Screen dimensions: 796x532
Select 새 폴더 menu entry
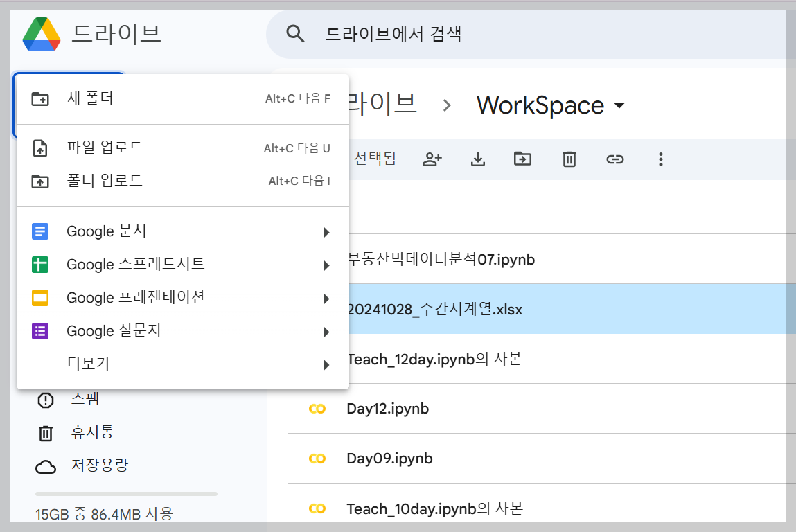pos(183,98)
